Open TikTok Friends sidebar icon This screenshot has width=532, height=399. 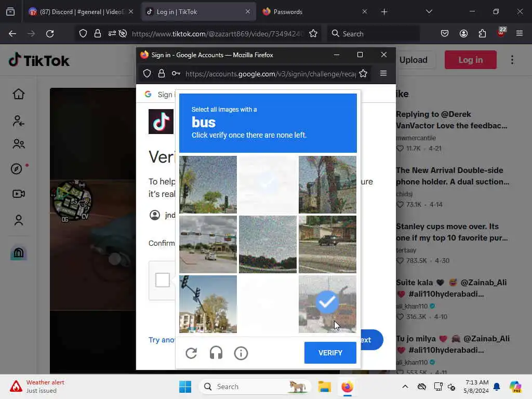click(19, 144)
